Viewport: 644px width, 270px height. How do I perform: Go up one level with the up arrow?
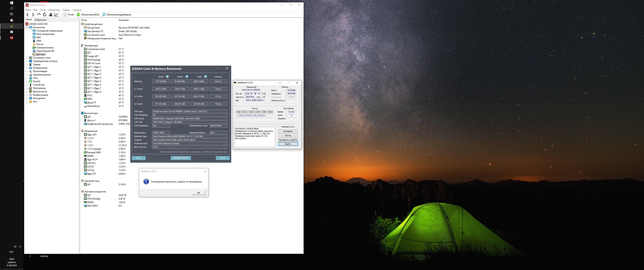39,14
